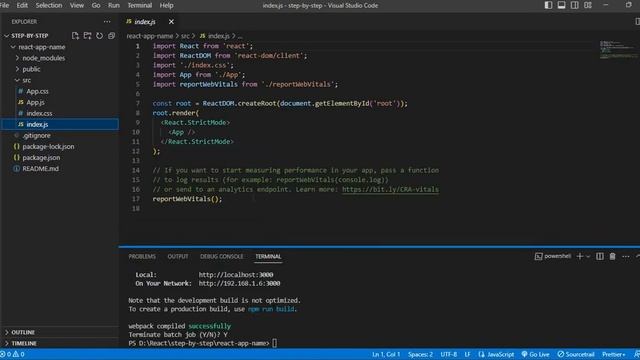Click react-app-name in breadcrumb path
Image resolution: width=640 pixels, height=360 pixels.
click(x=150, y=36)
